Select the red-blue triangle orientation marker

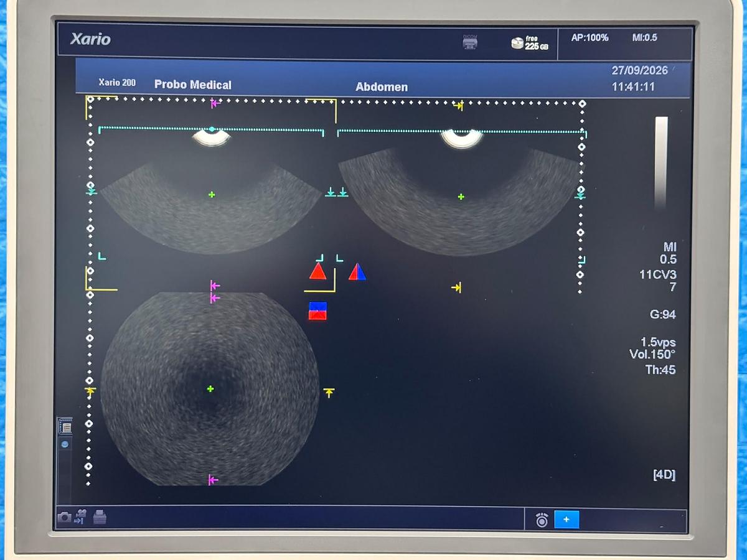tap(357, 271)
